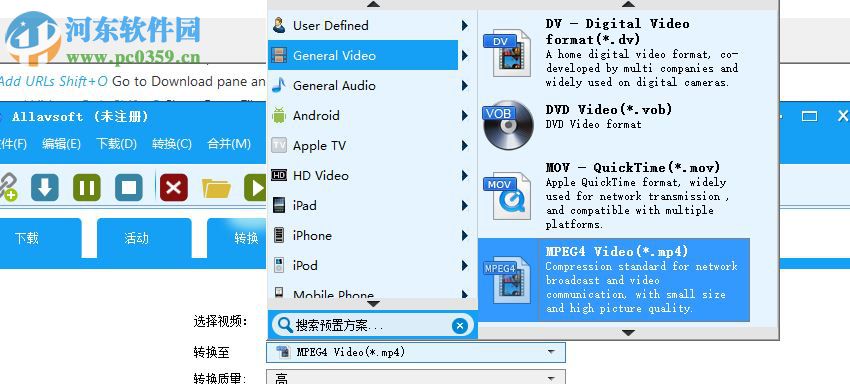
Task: Click the paste URL link icon
Action: 8,188
